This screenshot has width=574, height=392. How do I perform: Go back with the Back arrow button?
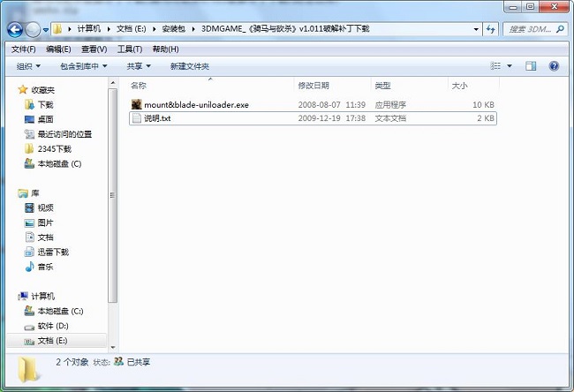coord(15,30)
